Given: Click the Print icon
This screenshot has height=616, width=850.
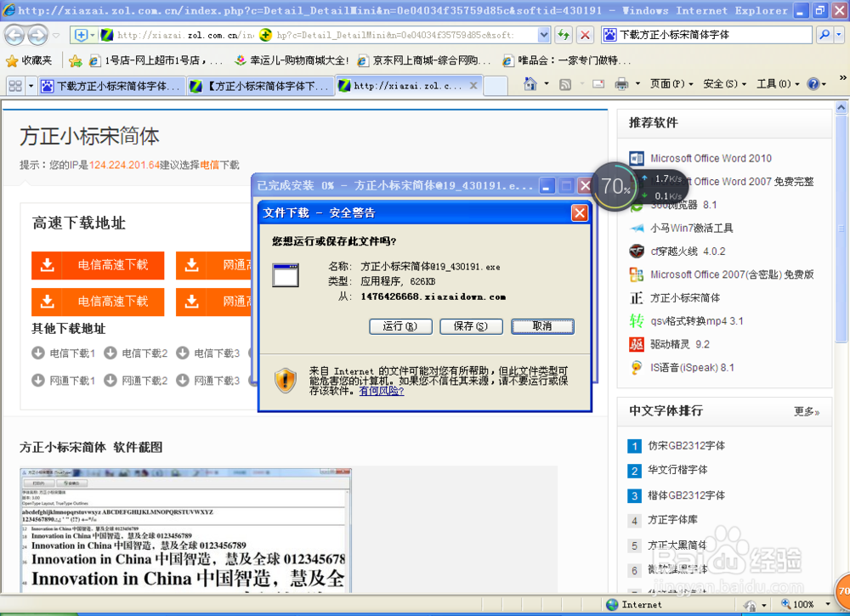Looking at the screenshot, I should tap(622, 84).
